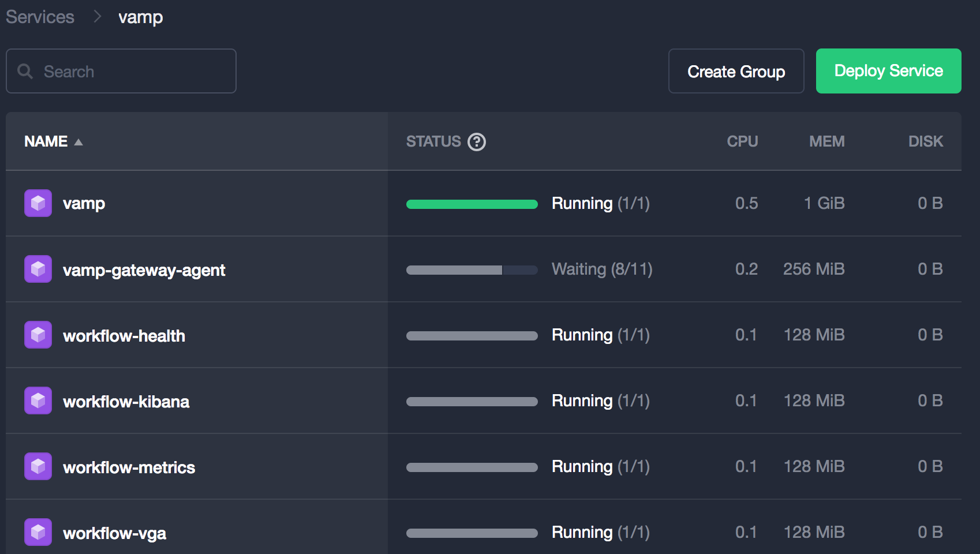Screen dimensions: 980x554
Task: Open the vamp-gateway-agent service link
Action: [x=144, y=270]
